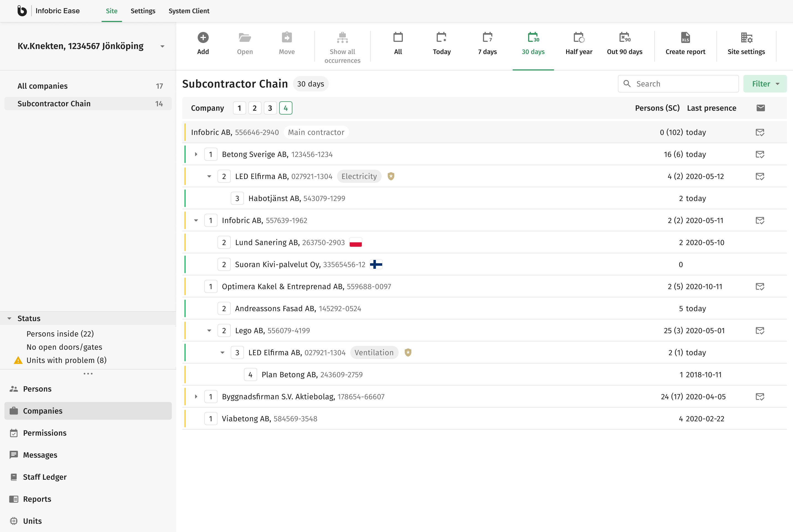Open Companies in sidebar
Viewport: 793px width, 532px height.
click(x=88, y=411)
